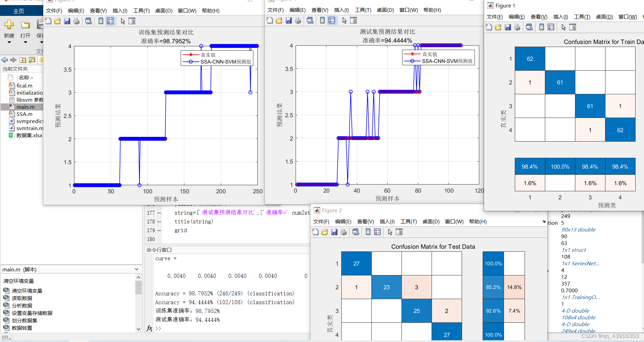Click Link Plot icon in Figure 1 toolbar
Image resolution: width=644 pixels, height=342 pixels.
pos(529,27)
